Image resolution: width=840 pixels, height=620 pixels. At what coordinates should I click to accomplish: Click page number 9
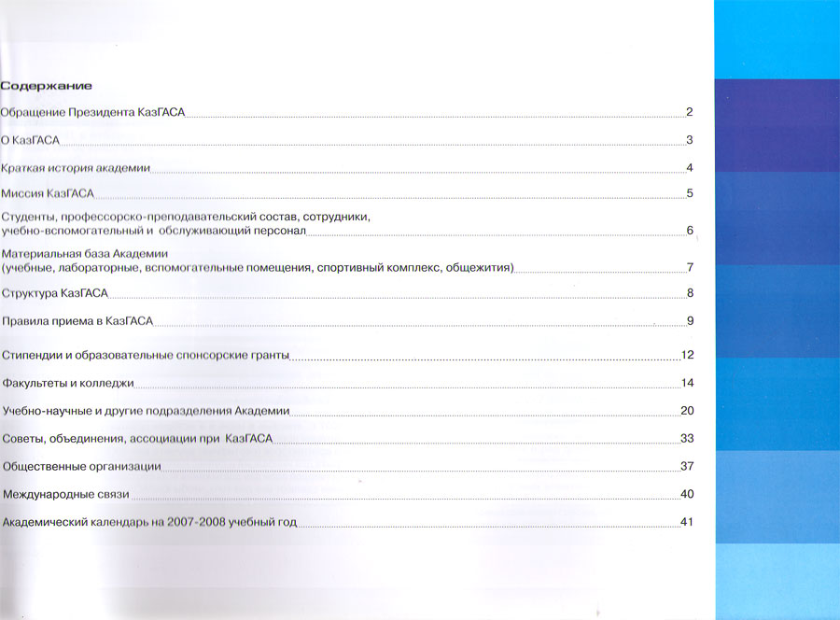point(691,321)
